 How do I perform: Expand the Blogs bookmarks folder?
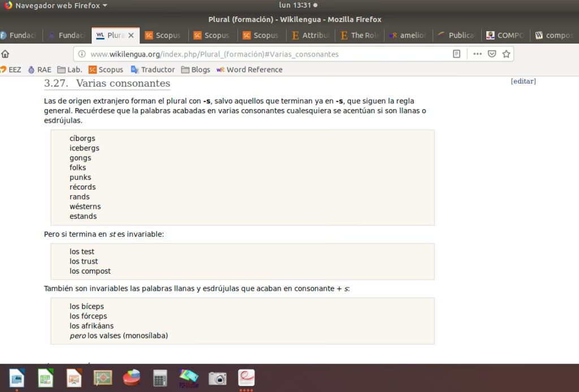196,70
